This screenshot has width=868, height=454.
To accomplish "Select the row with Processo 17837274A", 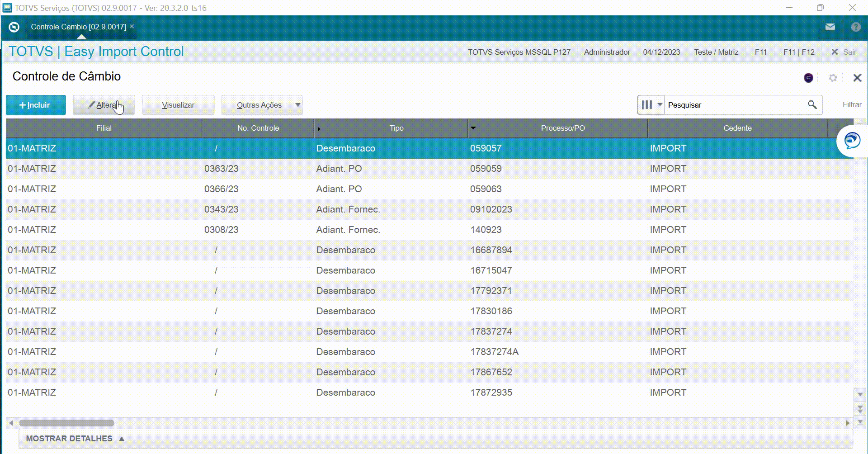I will click(x=429, y=352).
